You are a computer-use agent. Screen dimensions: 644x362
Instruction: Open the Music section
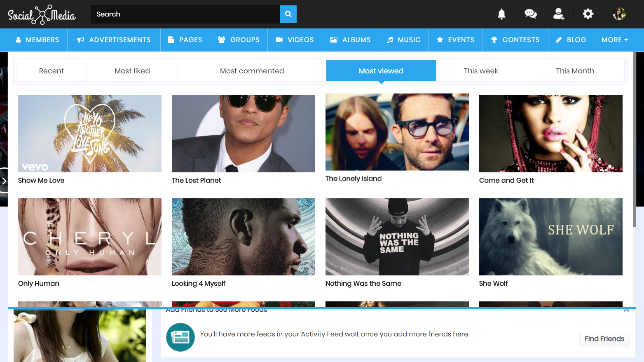(x=404, y=40)
